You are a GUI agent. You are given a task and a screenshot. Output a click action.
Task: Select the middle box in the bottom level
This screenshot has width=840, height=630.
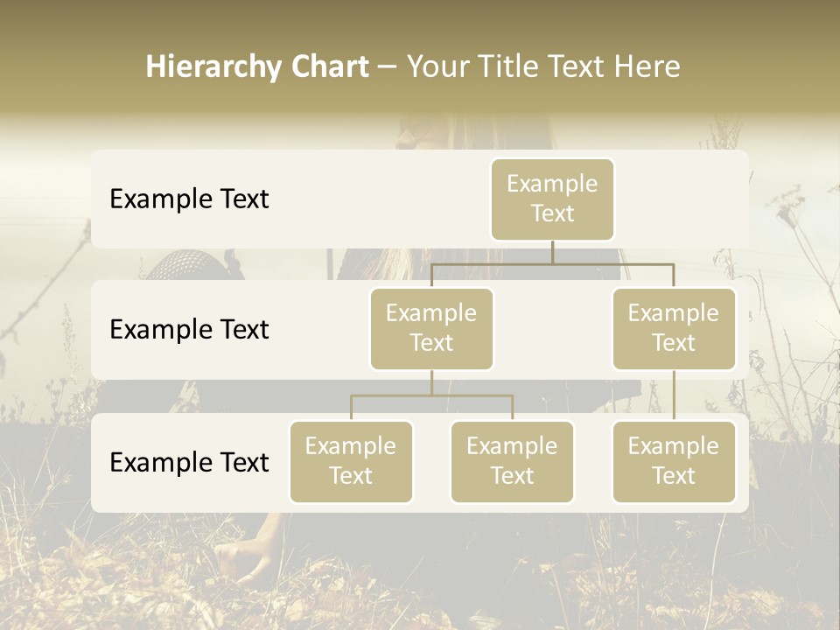(x=512, y=461)
